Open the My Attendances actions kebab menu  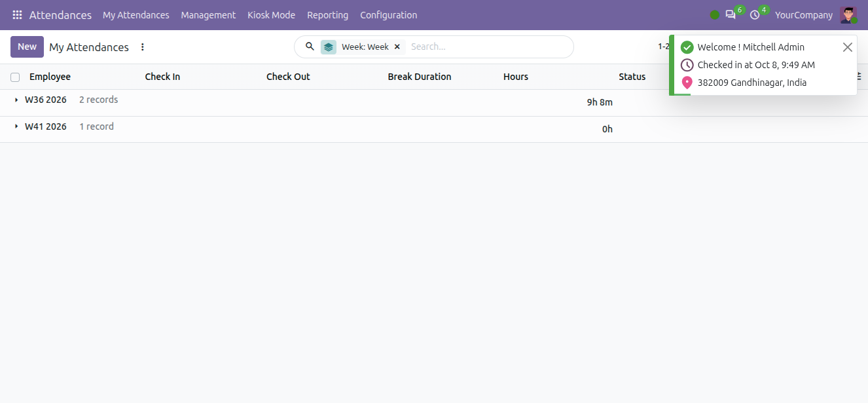pyautogui.click(x=143, y=47)
